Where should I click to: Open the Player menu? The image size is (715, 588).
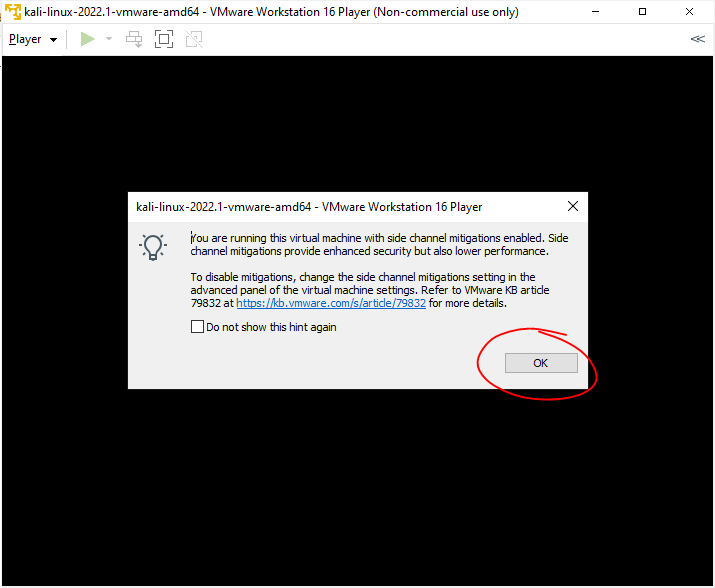[33, 39]
